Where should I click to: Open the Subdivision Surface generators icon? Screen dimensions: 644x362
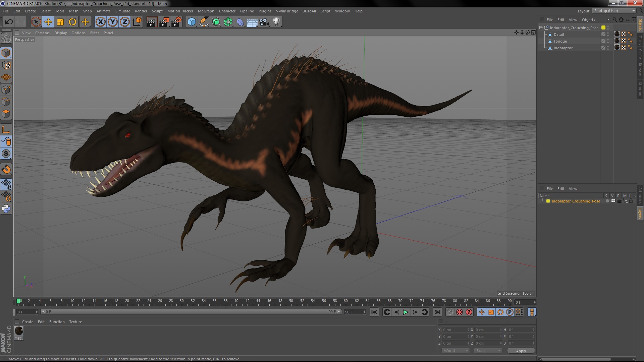click(216, 22)
